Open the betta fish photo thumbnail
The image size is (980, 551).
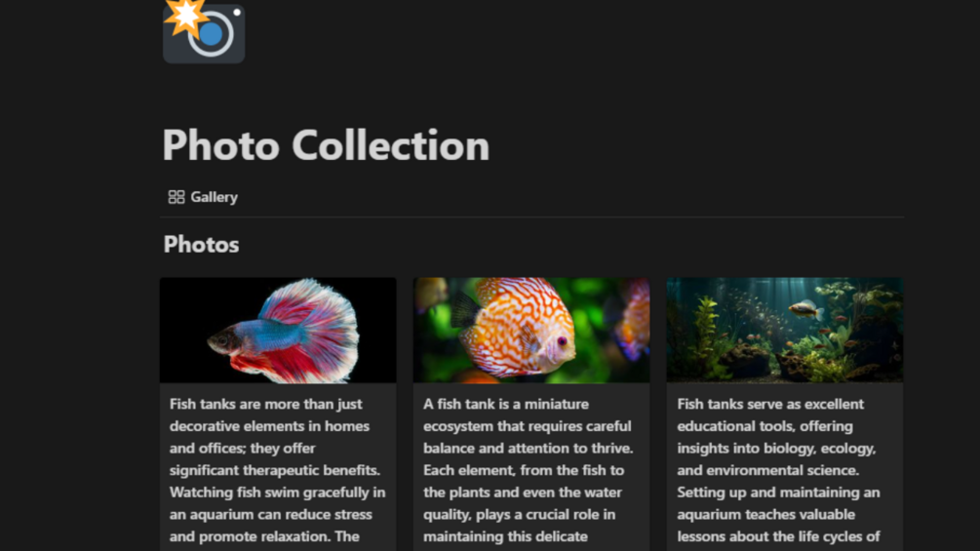(x=278, y=330)
